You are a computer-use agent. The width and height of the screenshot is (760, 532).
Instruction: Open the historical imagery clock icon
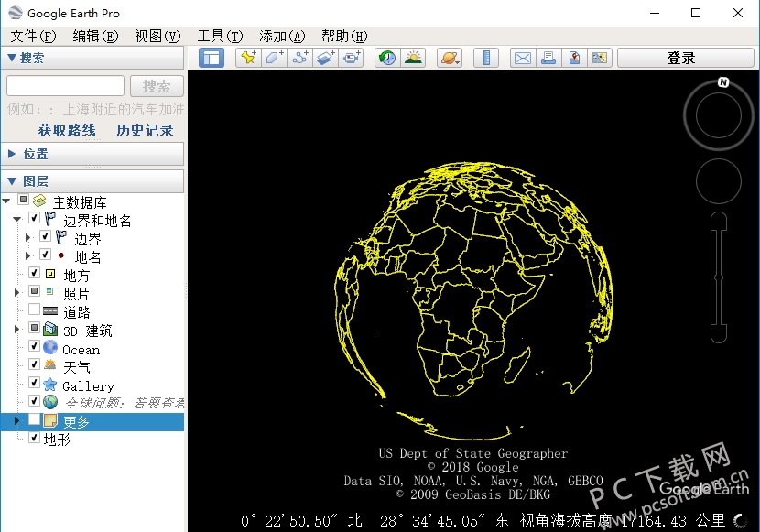(x=387, y=58)
